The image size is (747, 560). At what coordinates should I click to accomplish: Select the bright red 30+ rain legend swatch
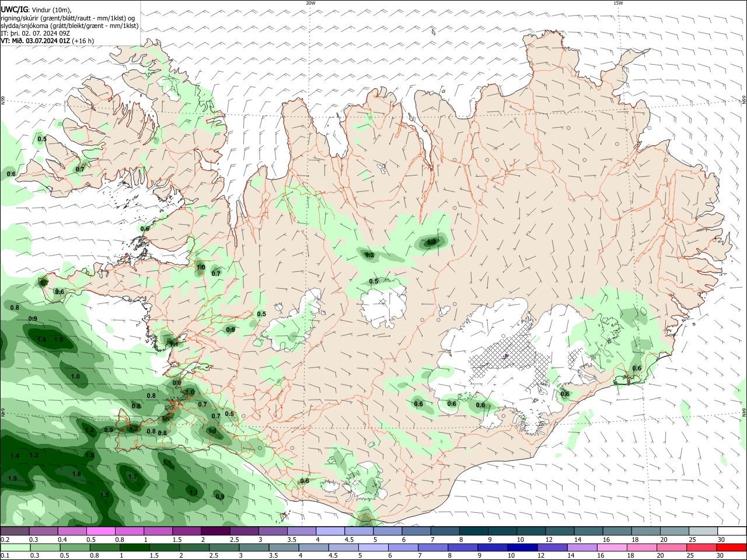(x=731, y=548)
